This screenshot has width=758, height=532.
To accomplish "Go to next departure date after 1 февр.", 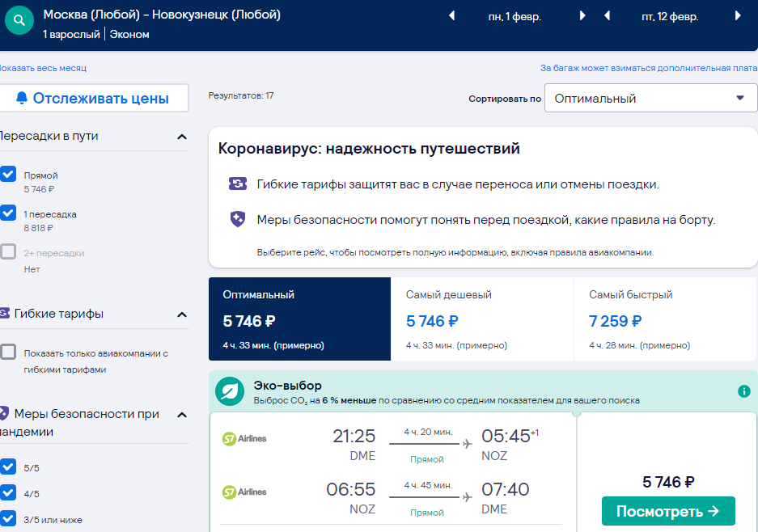I will [x=582, y=16].
